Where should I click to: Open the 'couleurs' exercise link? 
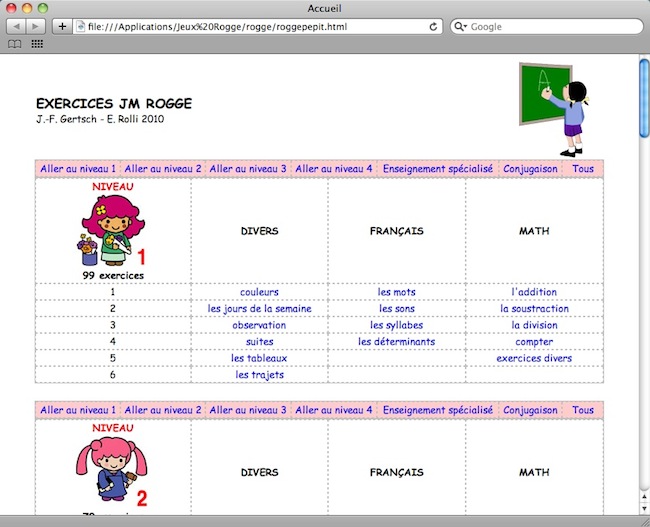click(259, 292)
